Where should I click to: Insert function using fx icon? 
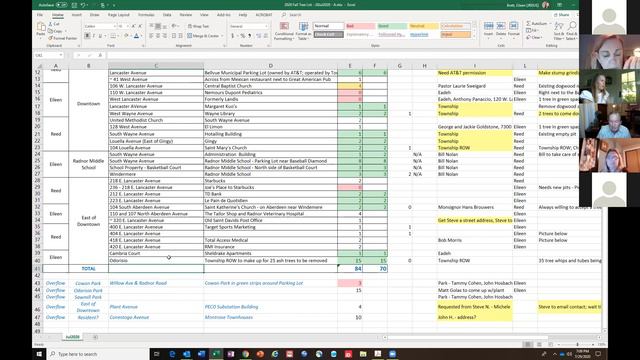coord(100,55)
